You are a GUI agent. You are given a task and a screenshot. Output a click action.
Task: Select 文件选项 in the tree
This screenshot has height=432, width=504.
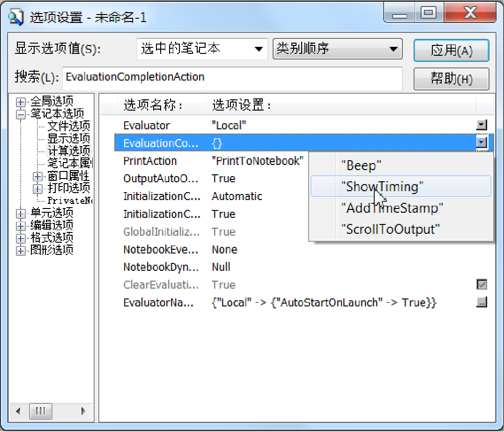pos(68,126)
